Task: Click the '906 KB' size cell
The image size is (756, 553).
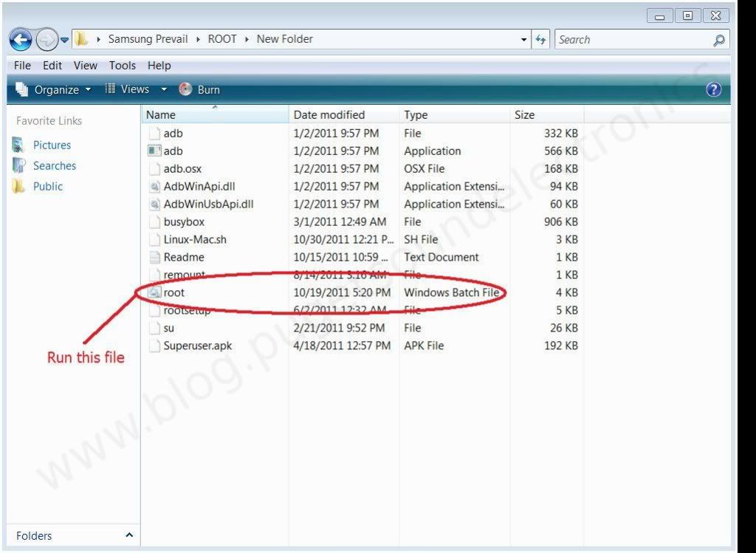Action: tap(561, 221)
